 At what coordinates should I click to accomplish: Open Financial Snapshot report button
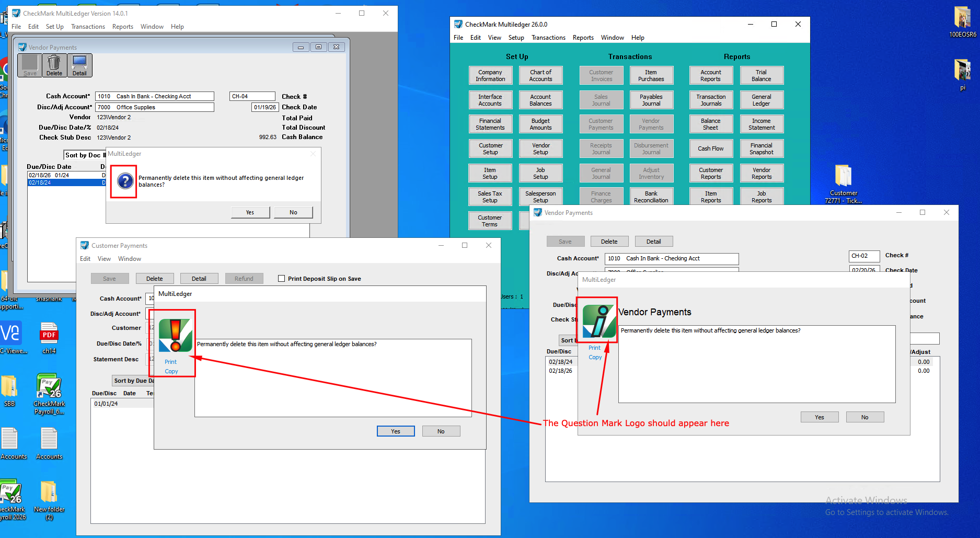[x=762, y=148]
